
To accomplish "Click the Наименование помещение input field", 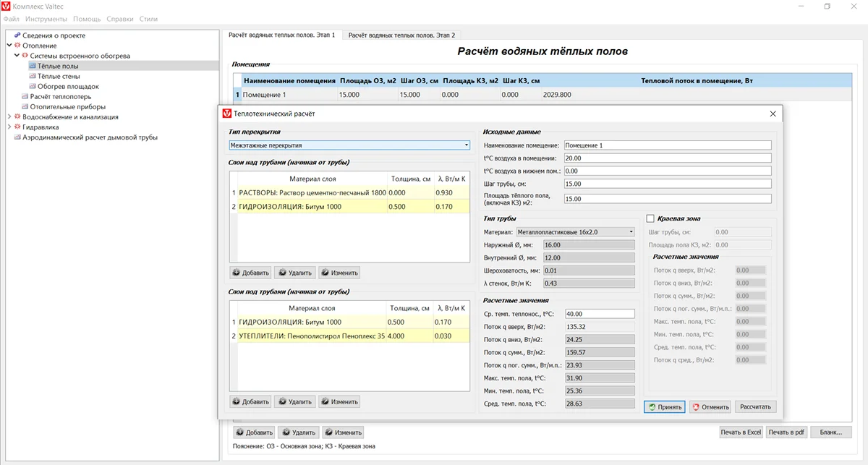I will point(667,145).
